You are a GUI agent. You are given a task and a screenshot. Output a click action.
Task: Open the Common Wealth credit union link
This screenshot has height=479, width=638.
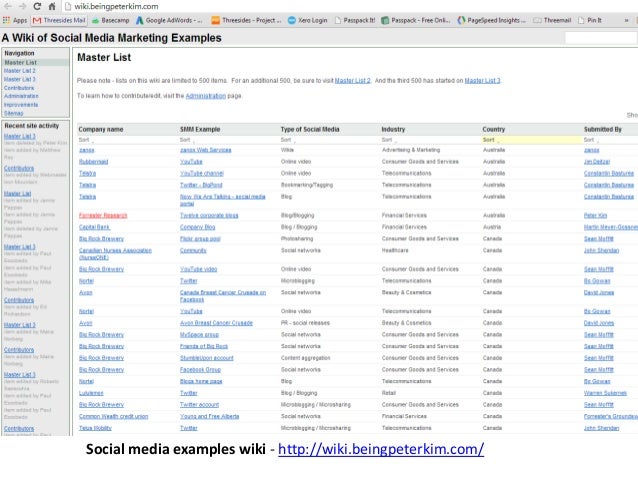click(x=114, y=417)
